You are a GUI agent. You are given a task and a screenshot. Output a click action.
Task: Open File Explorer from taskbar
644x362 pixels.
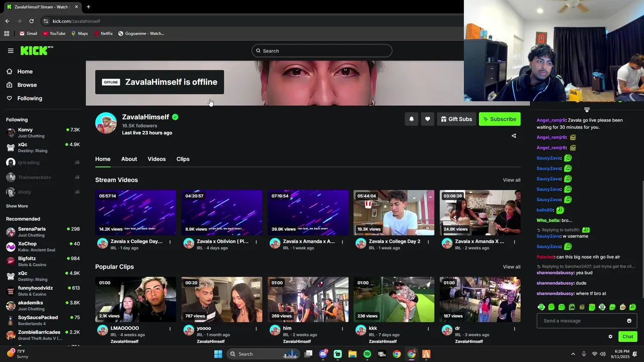pyautogui.click(x=352, y=354)
